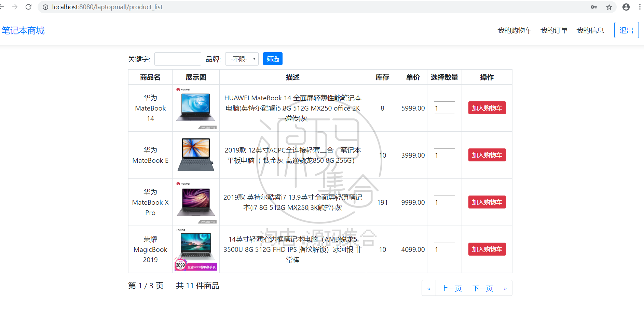Click the 单价 column header

413,77
